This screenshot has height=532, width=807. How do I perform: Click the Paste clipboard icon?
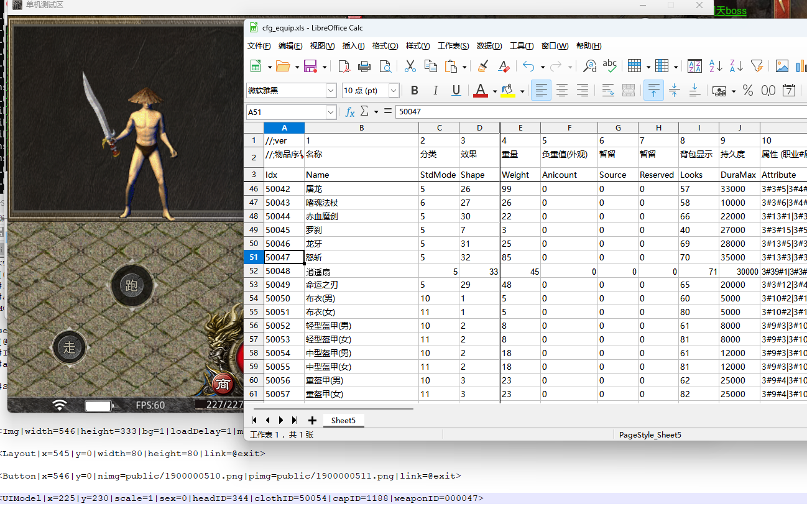[x=452, y=66]
